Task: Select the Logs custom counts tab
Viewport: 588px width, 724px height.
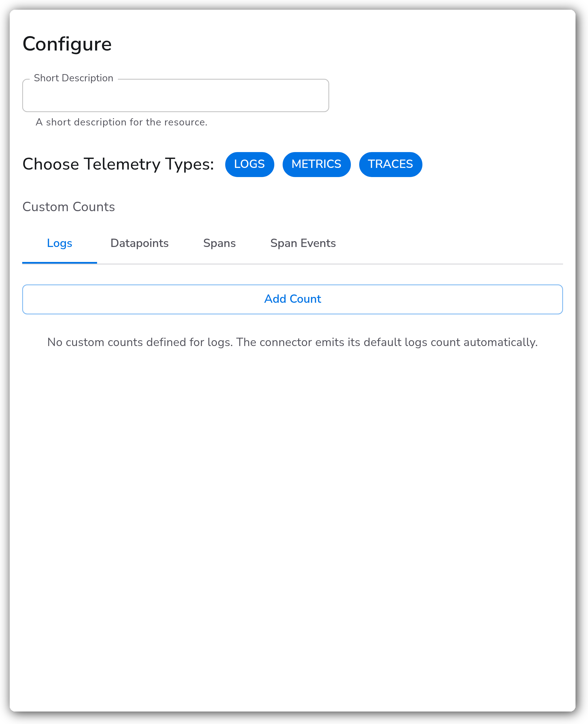Action: coord(60,243)
